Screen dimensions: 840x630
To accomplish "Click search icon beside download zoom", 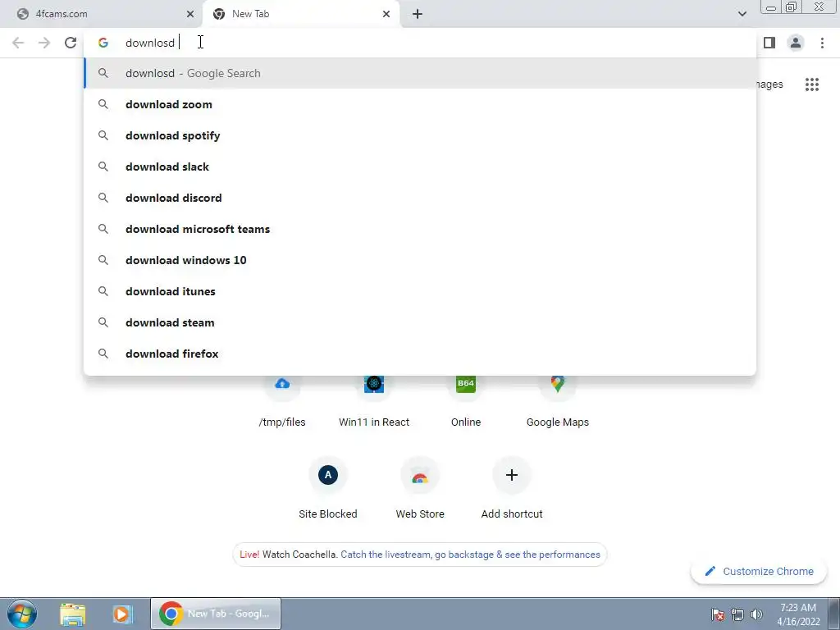I will point(103,104).
